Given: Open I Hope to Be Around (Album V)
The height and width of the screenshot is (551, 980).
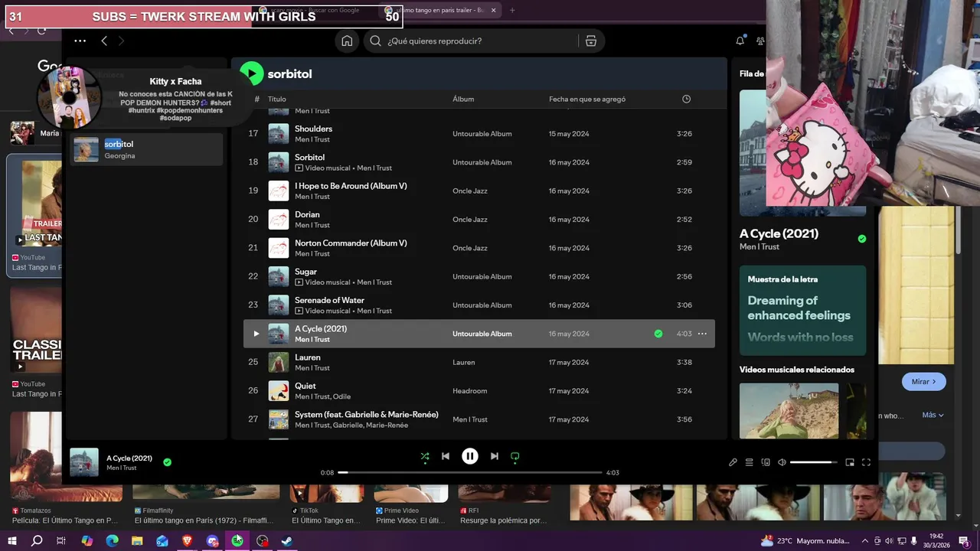Looking at the screenshot, I should tap(351, 186).
